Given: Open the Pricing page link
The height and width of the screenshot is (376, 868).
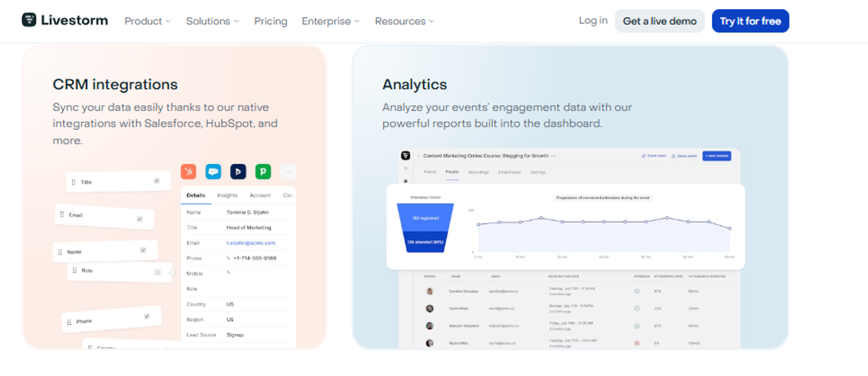Looking at the screenshot, I should (270, 21).
